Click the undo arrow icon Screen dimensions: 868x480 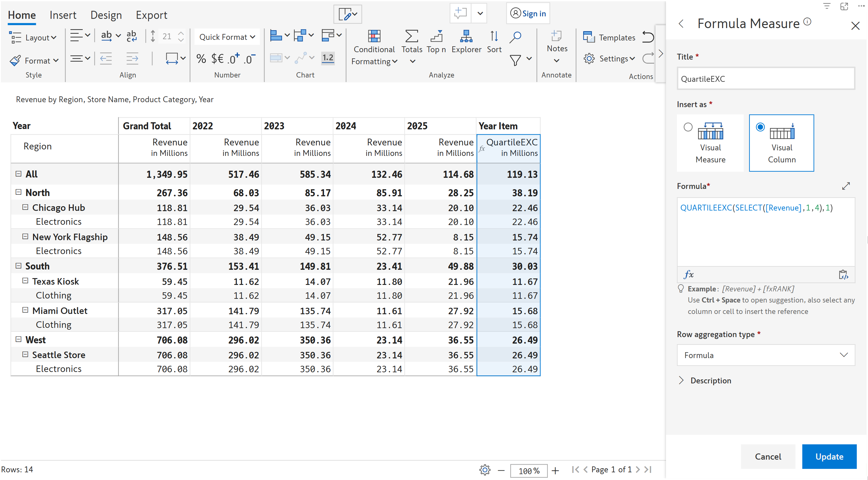[648, 37]
